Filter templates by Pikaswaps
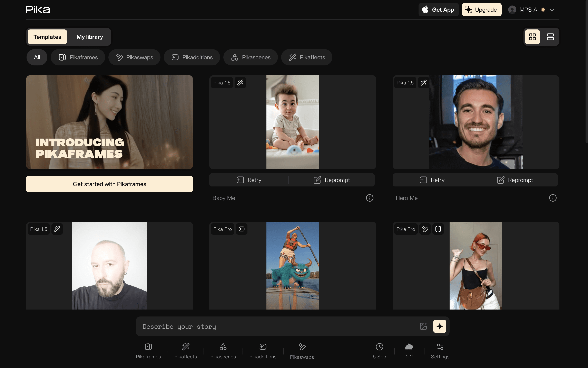588x368 pixels. 134,57
